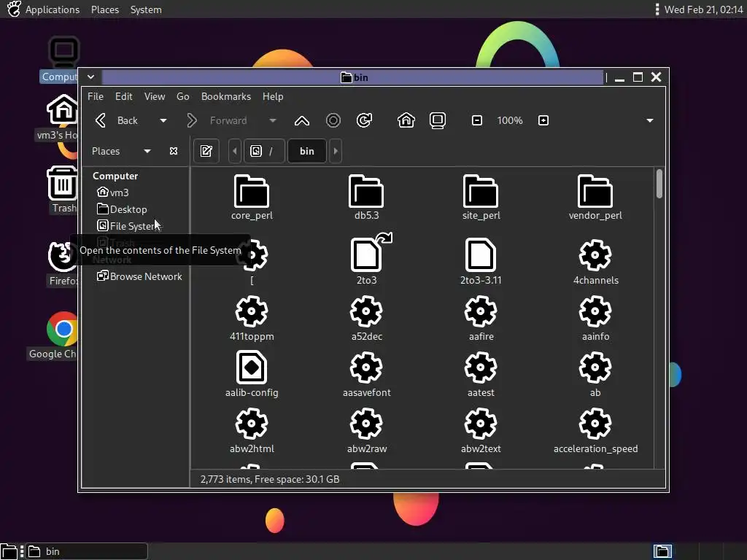This screenshot has width=747, height=560.
Task: Select the 2to3 symlink file
Action: point(366,260)
